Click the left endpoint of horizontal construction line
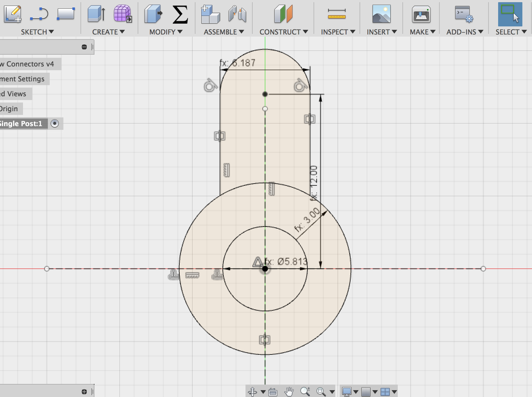The image size is (532, 397). pyautogui.click(x=47, y=269)
